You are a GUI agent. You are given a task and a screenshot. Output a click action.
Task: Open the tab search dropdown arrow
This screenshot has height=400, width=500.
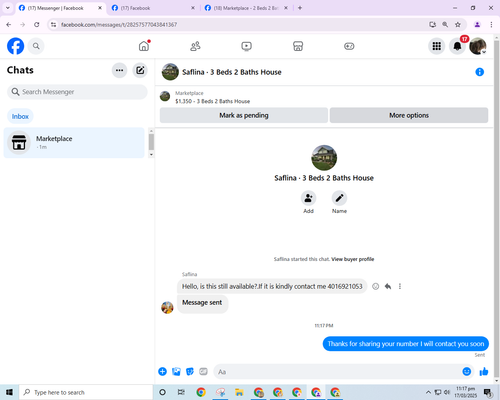tap(8, 8)
